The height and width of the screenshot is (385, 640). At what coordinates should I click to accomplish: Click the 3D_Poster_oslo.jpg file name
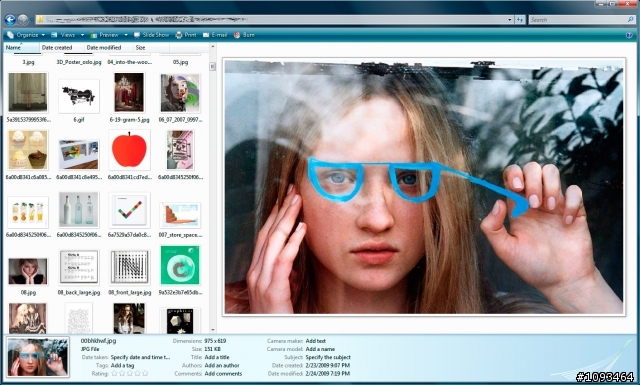[x=79, y=62]
